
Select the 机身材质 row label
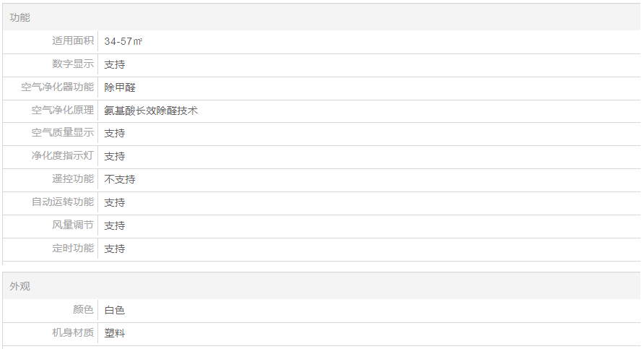pyautogui.click(x=73, y=333)
